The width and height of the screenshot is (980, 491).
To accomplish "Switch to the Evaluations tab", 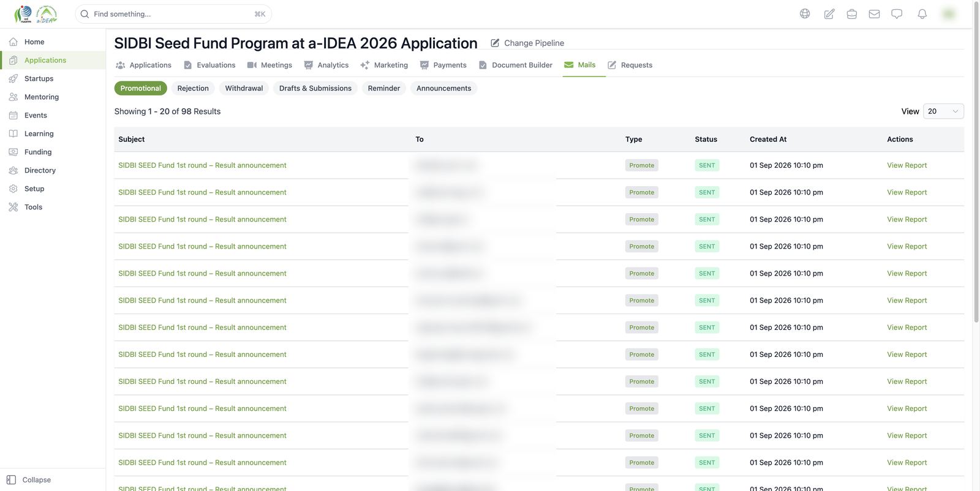I will click(209, 65).
